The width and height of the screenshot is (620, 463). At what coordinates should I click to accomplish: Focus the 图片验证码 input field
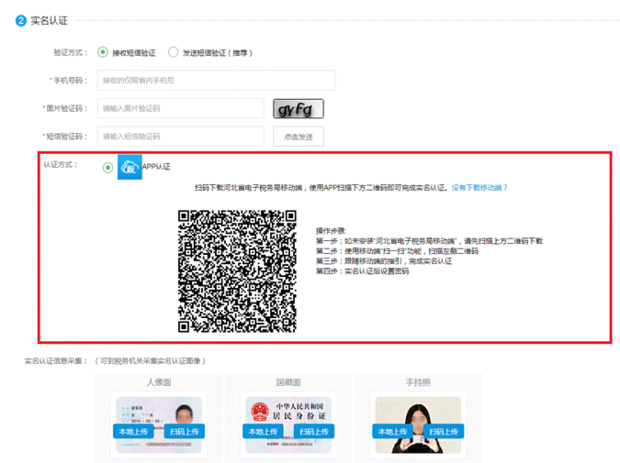point(180,108)
